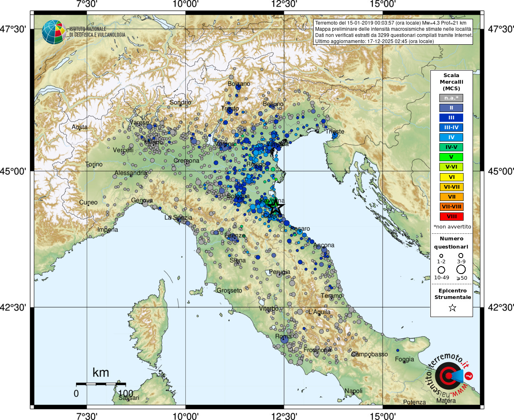Click the Grosseto city label
514x420 pixels.
pyautogui.click(x=229, y=290)
